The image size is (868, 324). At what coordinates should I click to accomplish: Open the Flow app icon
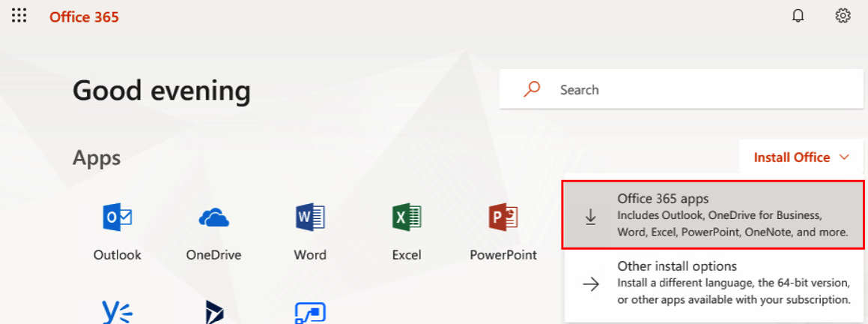coord(310,313)
